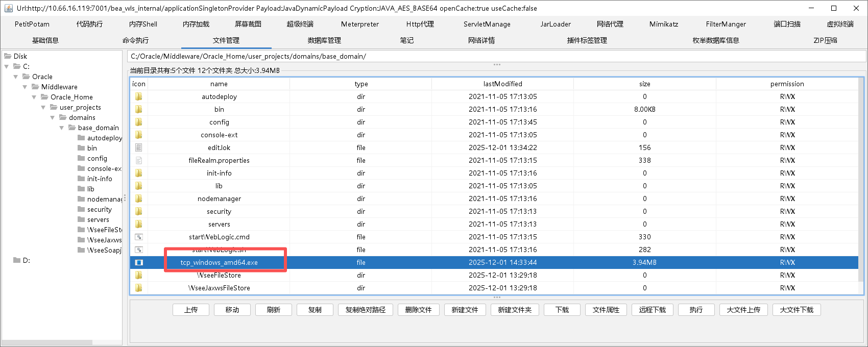Click the D: drive folder icon
868x347 pixels.
(17, 260)
